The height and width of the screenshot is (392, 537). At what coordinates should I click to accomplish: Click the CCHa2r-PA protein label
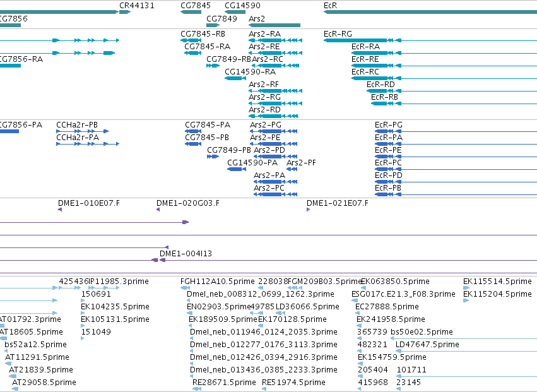tap(78, 138)
